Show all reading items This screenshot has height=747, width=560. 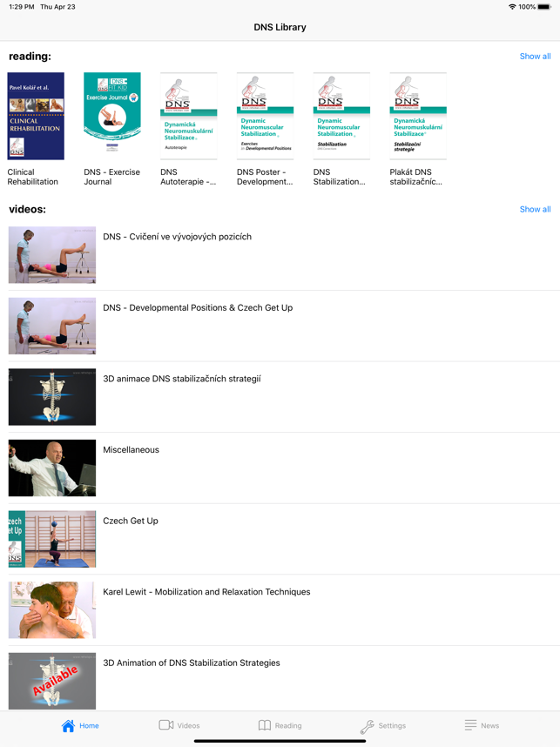click(535, 57)
